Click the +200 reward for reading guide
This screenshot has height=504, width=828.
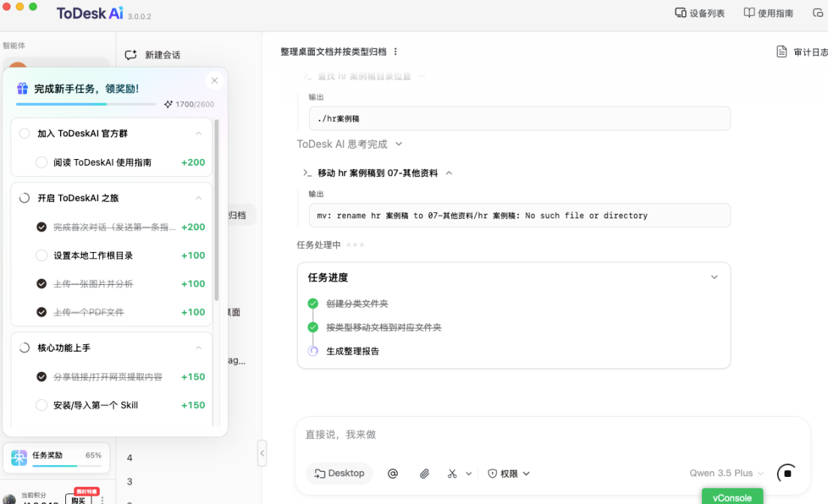(193, 162)
